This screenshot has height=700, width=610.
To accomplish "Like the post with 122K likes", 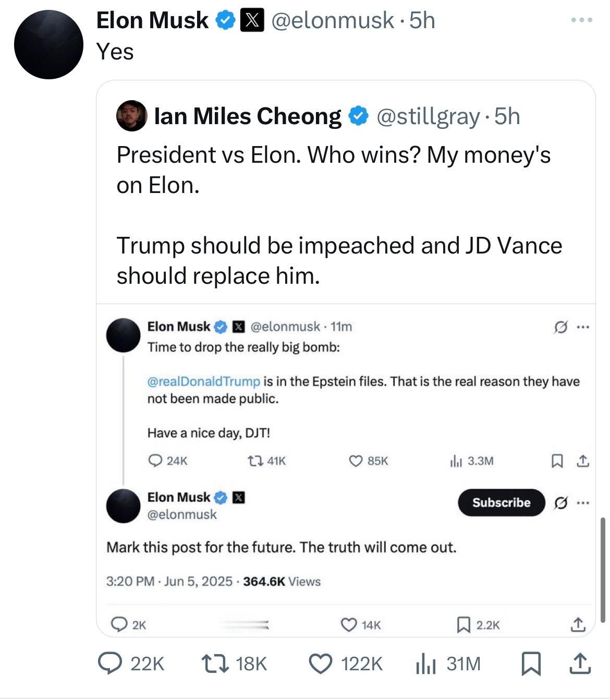I will [x=320, y=664].
